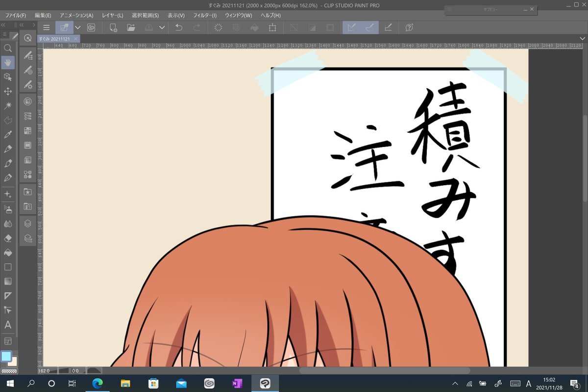The width and height of the screenshot is (588, 392).
Task: Redo the undone action
Action: [196, 28]
